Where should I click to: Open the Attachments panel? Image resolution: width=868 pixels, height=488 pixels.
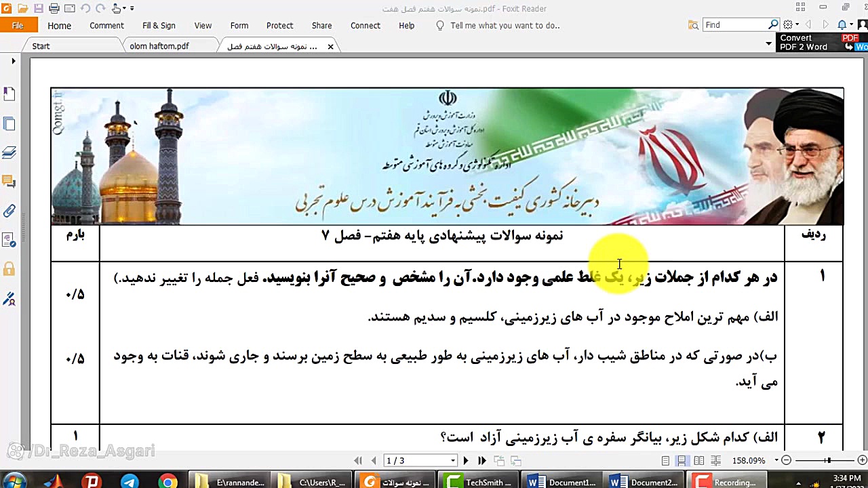tap(9, 211)
